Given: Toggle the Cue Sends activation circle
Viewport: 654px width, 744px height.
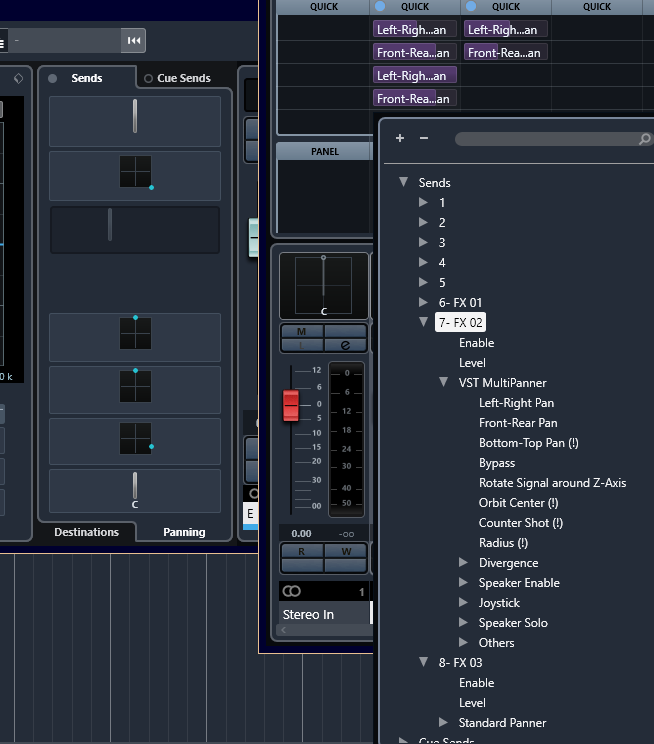Looking at the screenshot, I should tap(149, 79).
